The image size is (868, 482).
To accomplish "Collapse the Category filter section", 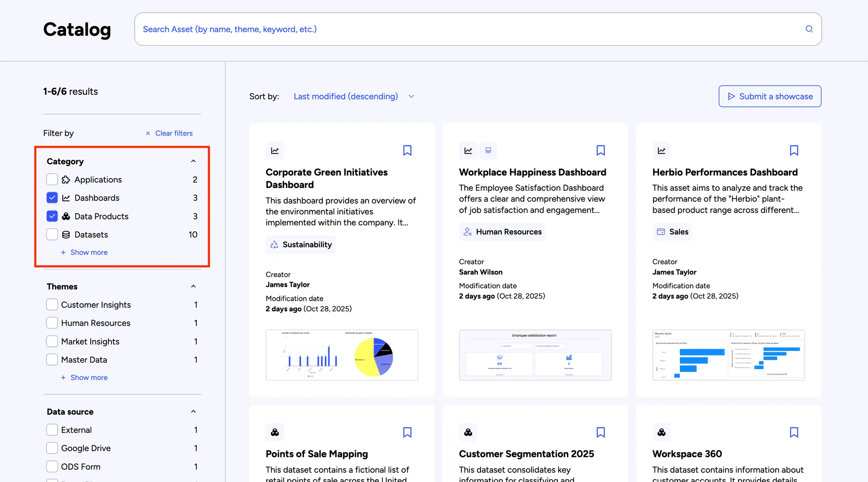I will [193, 161].
